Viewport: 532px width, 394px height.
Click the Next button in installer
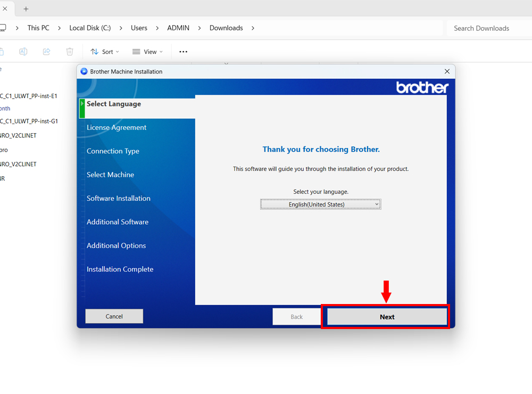(x=387, y=317)
